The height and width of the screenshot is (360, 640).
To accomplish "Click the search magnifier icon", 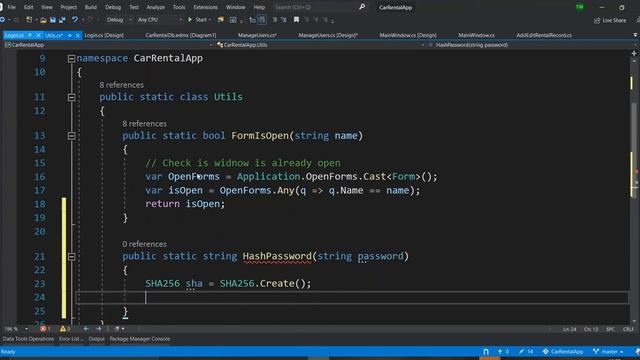I will pyautogui.click(x=362, y=7).
